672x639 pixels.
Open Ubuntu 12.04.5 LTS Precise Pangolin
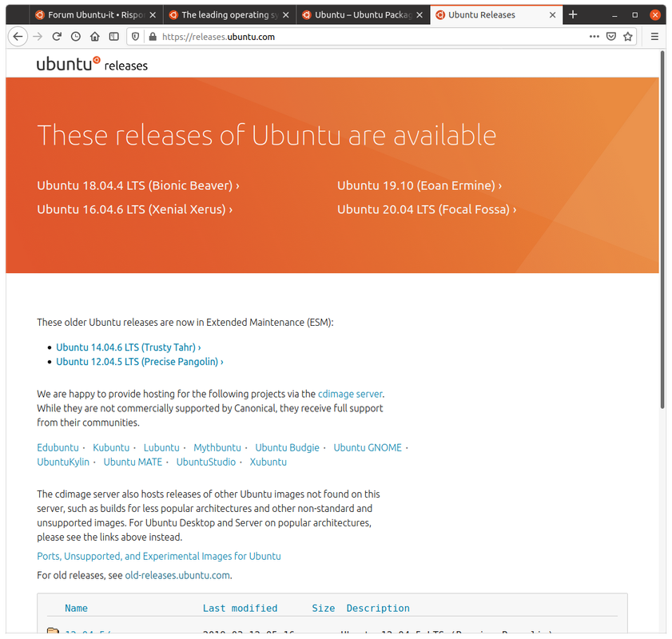click(x=140, y=362)
